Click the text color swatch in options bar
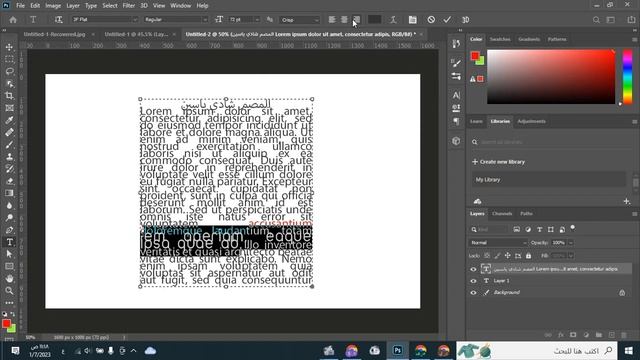This screenshot has width=640, height=360. tap(374, 20)
